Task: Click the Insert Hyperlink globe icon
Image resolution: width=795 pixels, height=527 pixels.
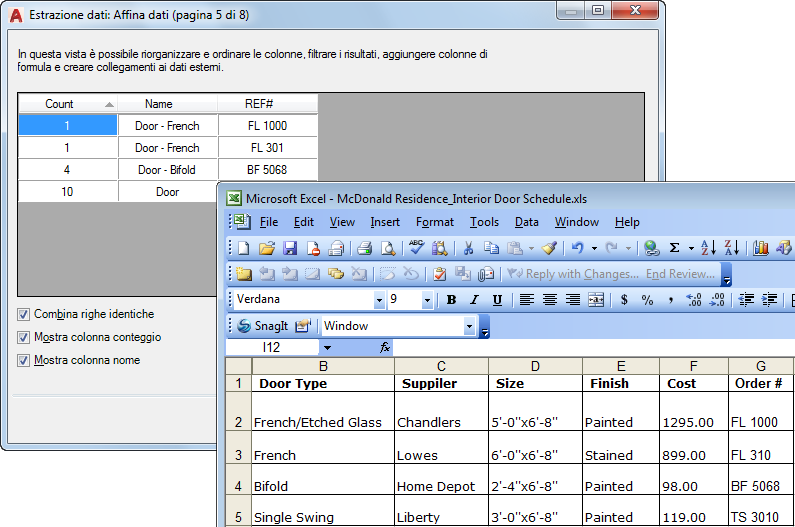Action: click(651, 248)
